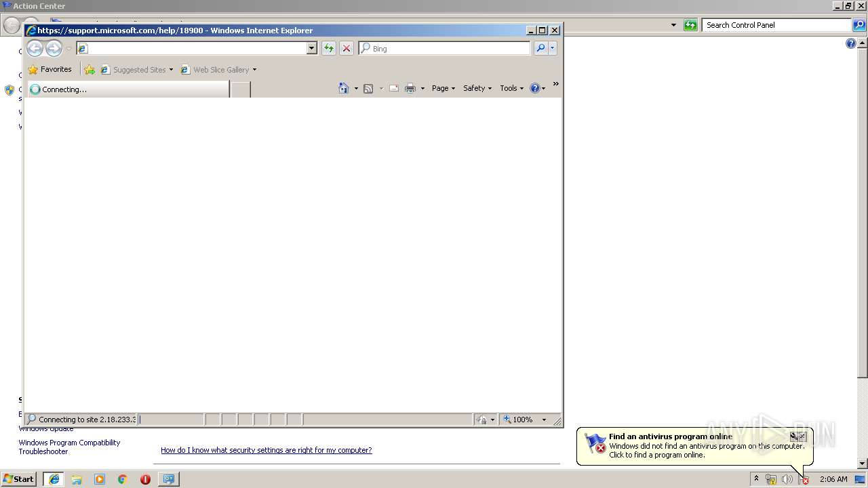Click the network tray icon
The height and width of the screenshot is (488, 868).
771,479
